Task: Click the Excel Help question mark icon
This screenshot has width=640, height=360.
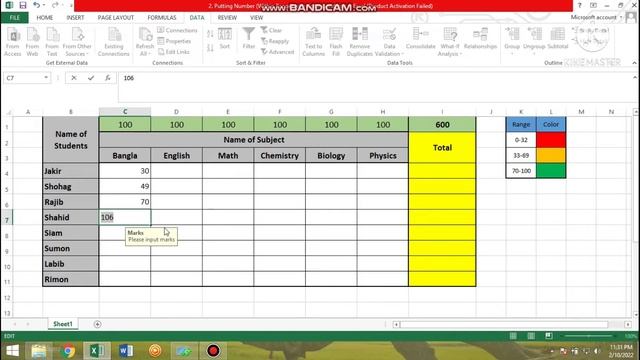Action: point(579,6)
